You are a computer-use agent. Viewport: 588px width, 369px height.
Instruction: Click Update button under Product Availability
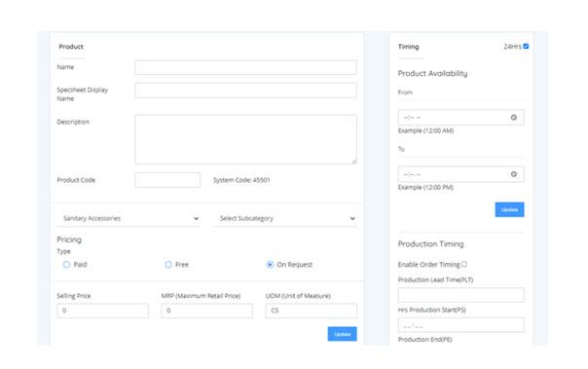[x=509, y=209]
